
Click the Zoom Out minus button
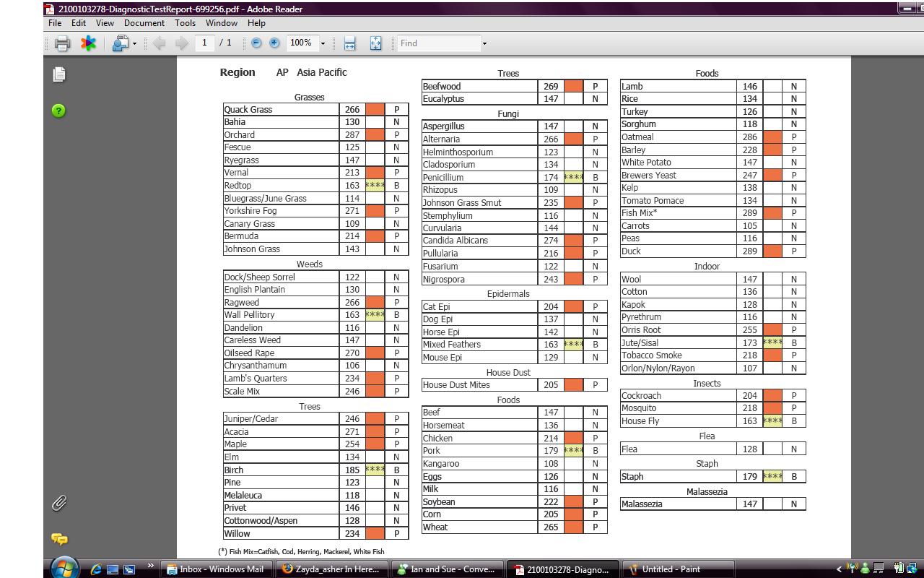pos(256,43)
